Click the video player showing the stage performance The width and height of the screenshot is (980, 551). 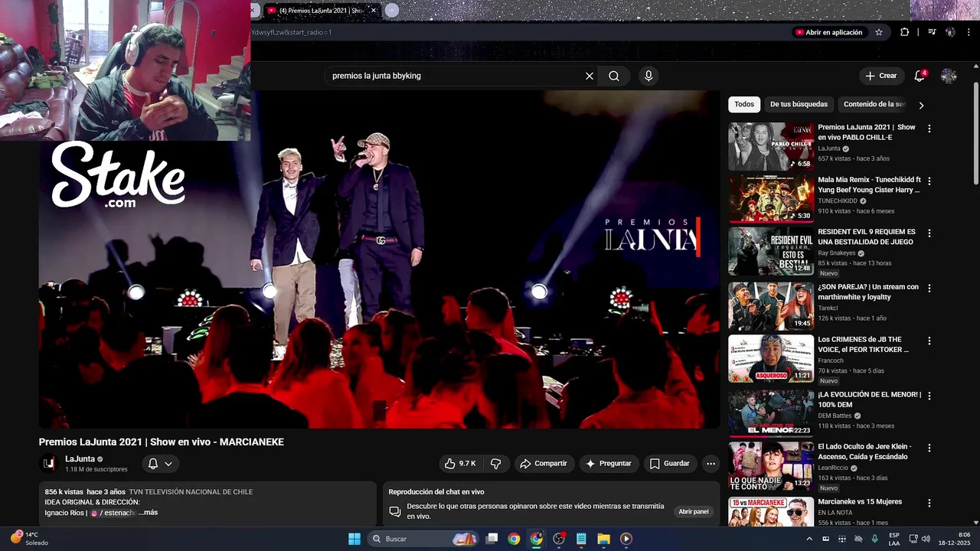[x=379, y=259]
